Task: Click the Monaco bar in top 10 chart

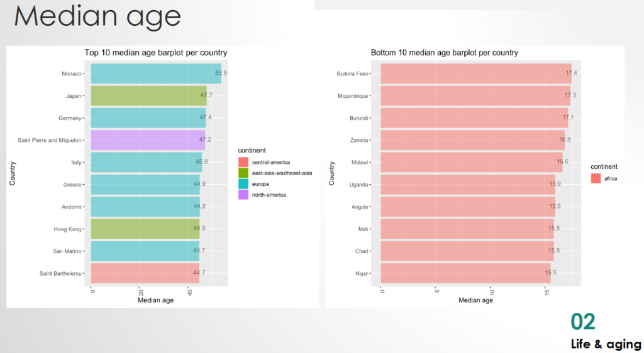Action: 155,73
